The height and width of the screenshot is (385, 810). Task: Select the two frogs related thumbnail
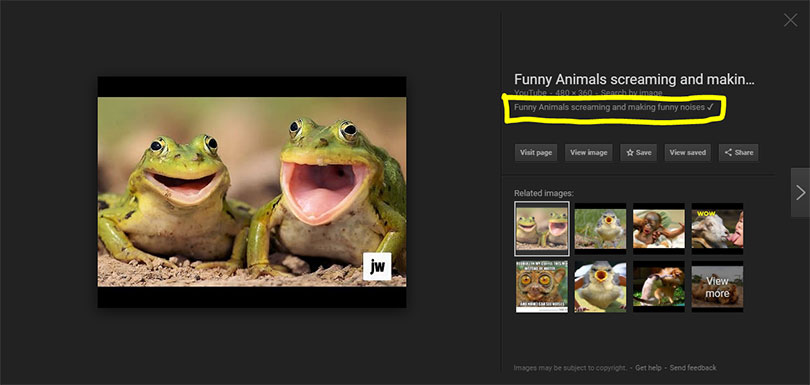click(x=542, y=228)
